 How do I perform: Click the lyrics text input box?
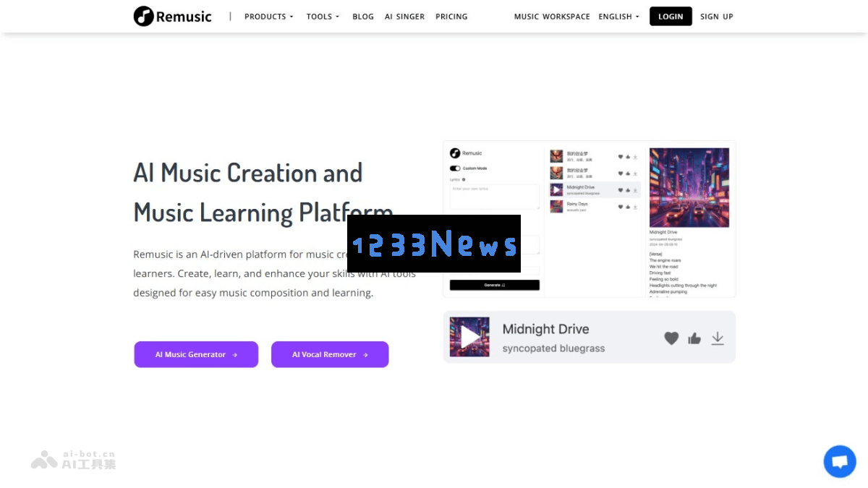point(495,197)
